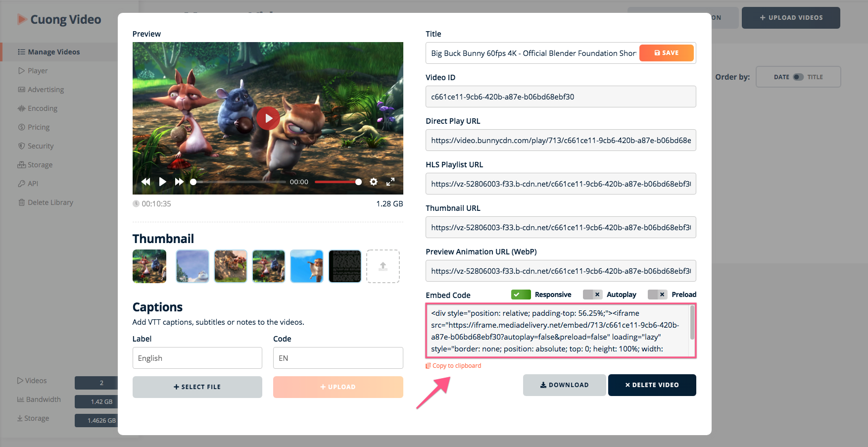868x447 pixels.
Task: Click the Thumbnail URL field
Action: pyautogui.click(x=561, y=227)
